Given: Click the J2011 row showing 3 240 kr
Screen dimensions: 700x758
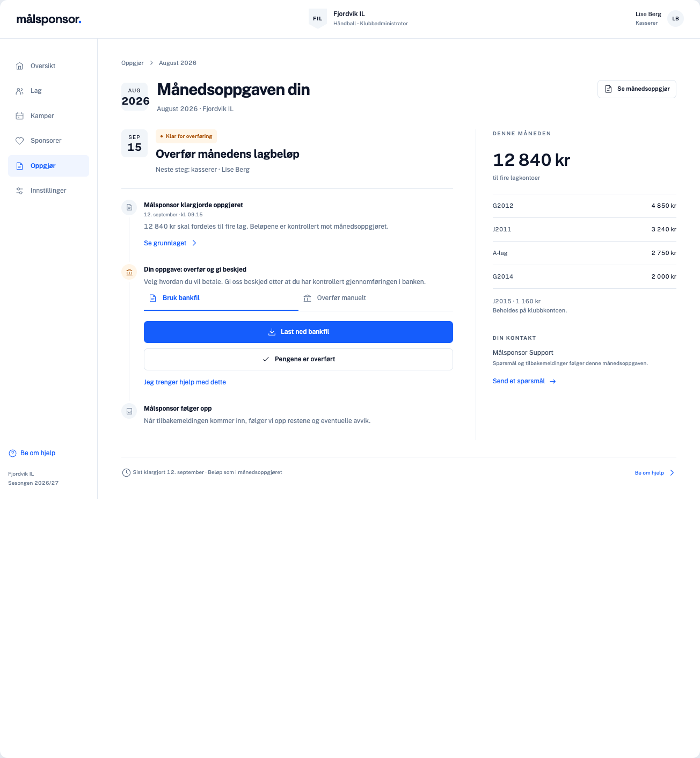Looking at the screenshot, I should [x=585, y=229].
